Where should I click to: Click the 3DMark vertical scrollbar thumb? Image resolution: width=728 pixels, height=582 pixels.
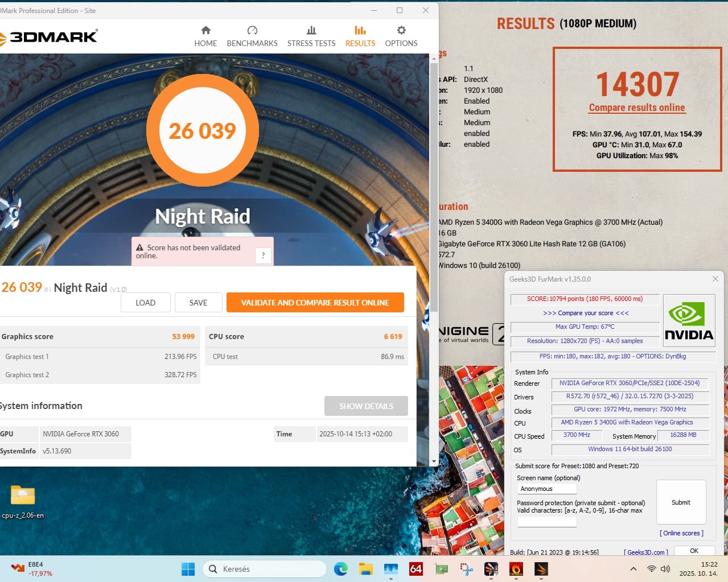(x=434, y=188)
